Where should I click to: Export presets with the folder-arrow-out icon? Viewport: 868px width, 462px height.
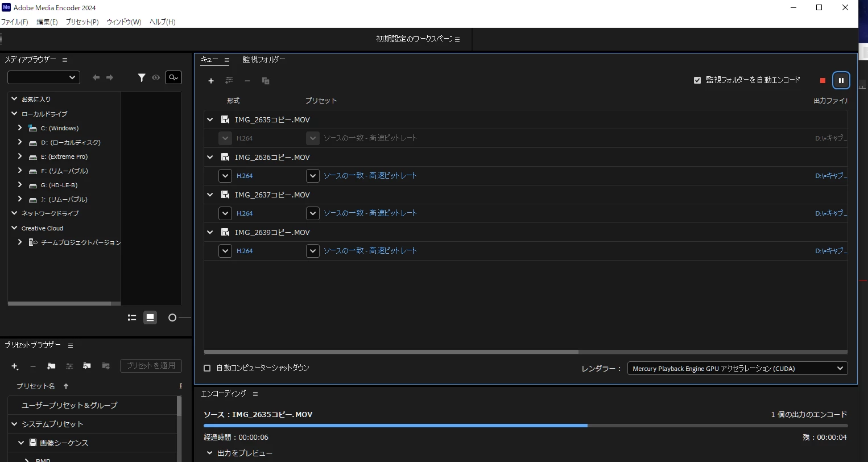[x=106, y=366]
